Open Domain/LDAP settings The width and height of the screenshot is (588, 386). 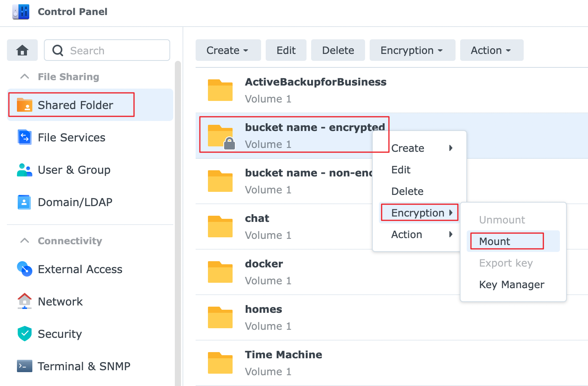[75, 202]
